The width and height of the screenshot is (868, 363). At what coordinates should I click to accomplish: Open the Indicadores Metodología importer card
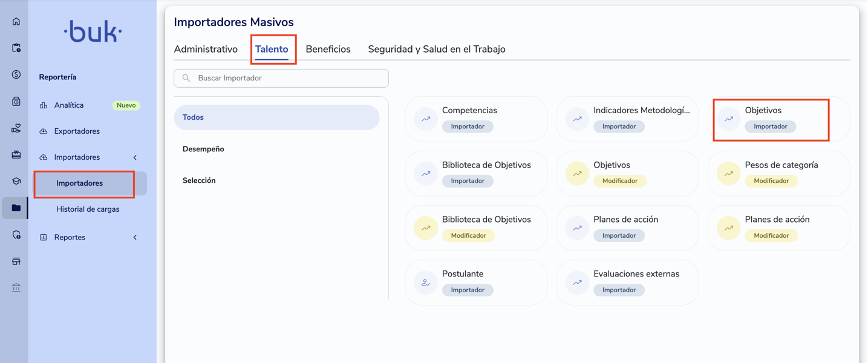[627, 119]
